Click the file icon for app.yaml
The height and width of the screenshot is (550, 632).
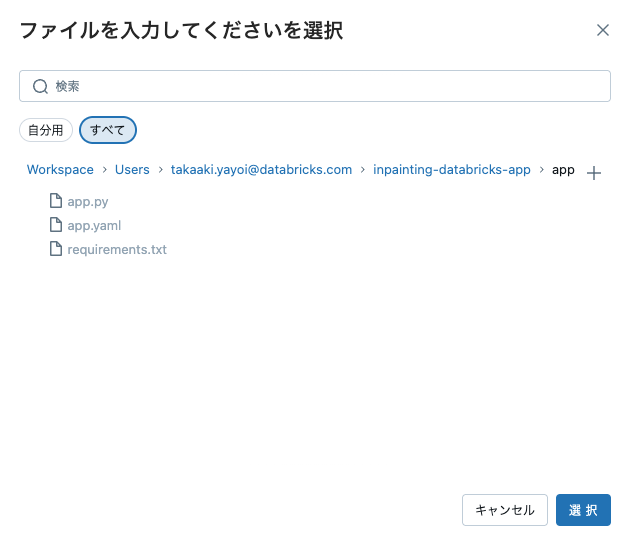pyautogui.click(x=56, y=225)
